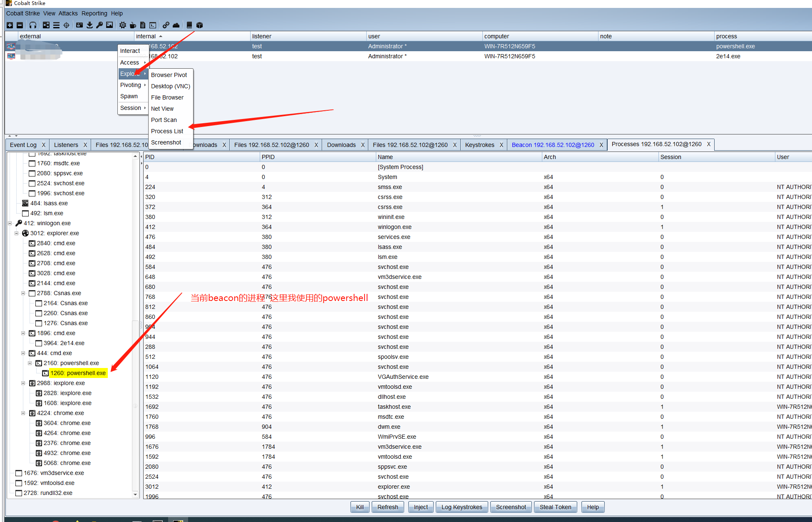This screenshot has height=522, width=812.
Task: Click process tree scrollbar down arrow
Action: [135, 495]
